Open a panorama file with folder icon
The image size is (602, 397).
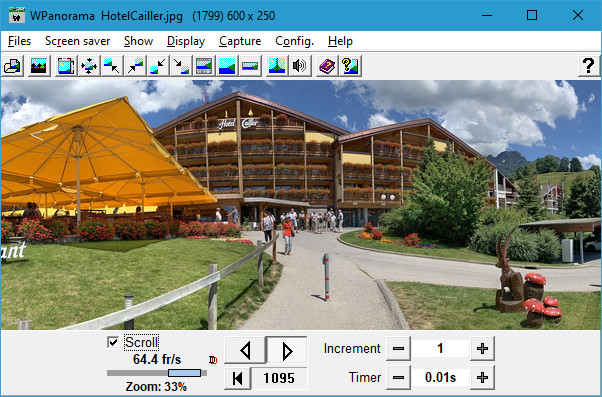13,66
